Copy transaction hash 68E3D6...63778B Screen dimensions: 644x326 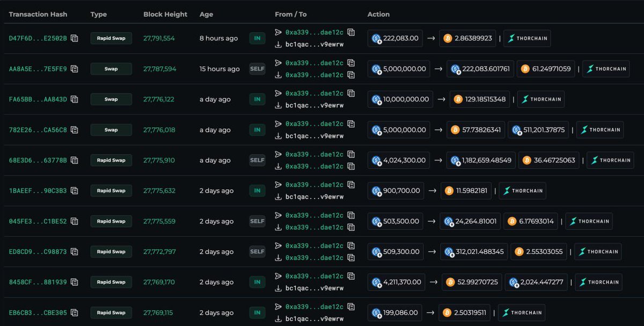pos(75,160)
